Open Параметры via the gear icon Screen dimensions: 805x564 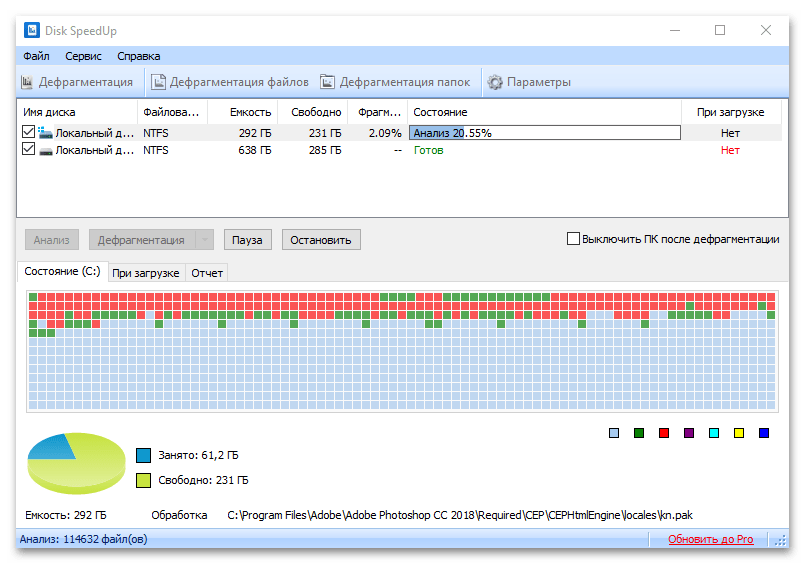494,82
